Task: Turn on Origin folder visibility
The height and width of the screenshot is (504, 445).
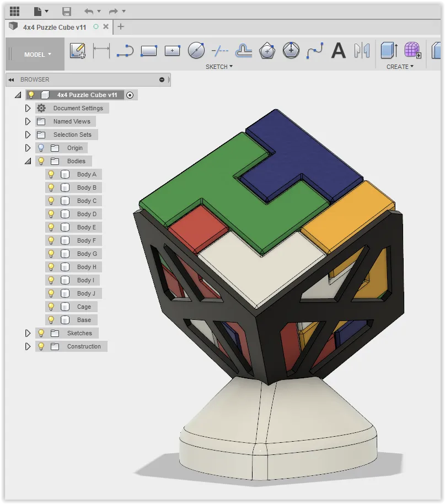Action: 40,148
